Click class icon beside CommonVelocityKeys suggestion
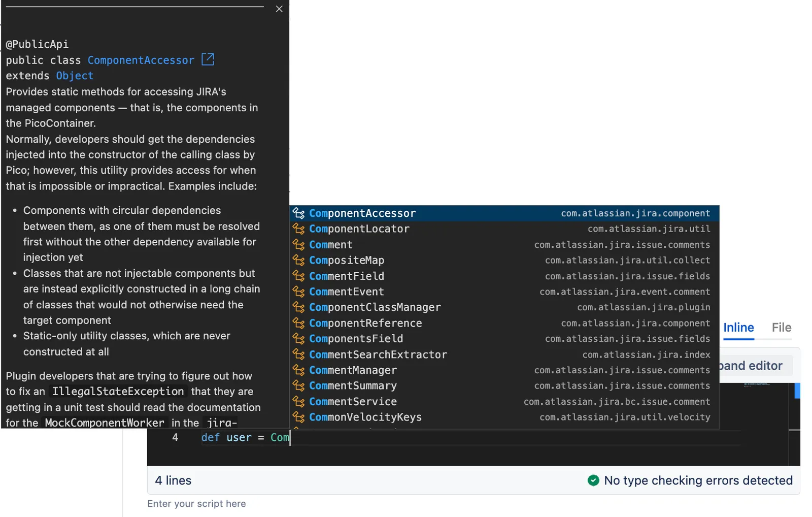 click(298, 417)
